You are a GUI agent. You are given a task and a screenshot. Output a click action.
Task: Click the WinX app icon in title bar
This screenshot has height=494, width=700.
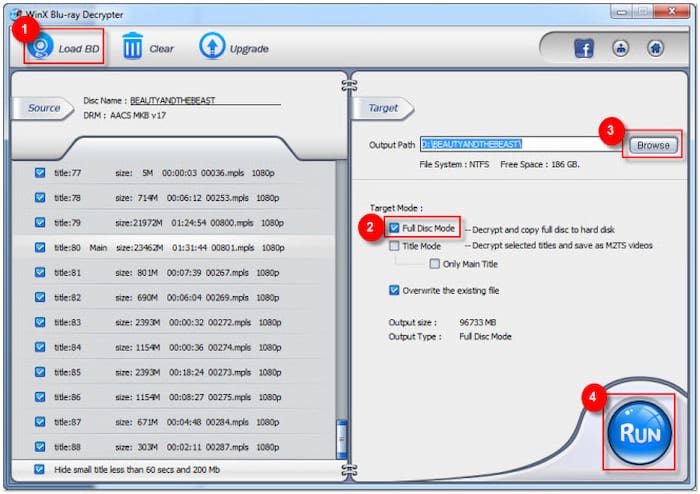[x=16, y=14]
